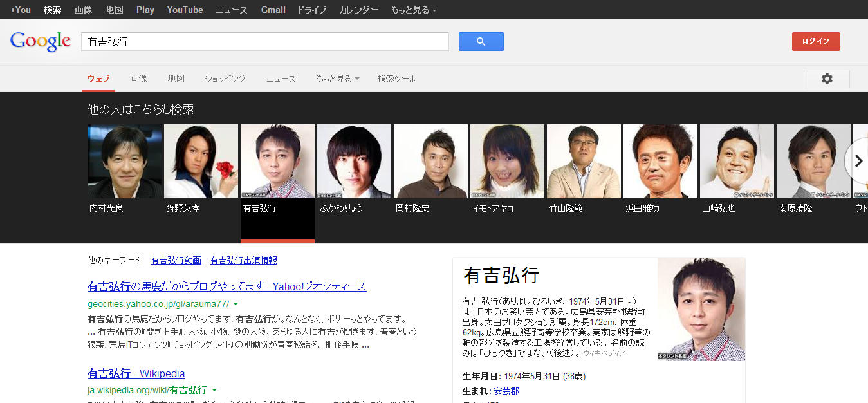This screenshot has height=403, width=868.
Task: Click the 有吉弘行動画 related keyword link
Action: click(x=176, y=260)
